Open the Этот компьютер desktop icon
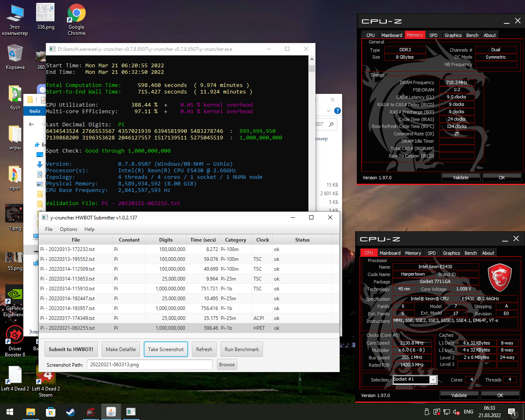The width and height of the screenshot is (525, 420). [15, 20]
